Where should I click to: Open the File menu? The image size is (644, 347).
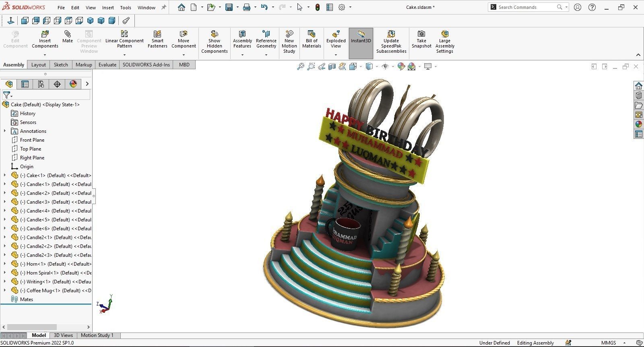[x=61, y=7]
